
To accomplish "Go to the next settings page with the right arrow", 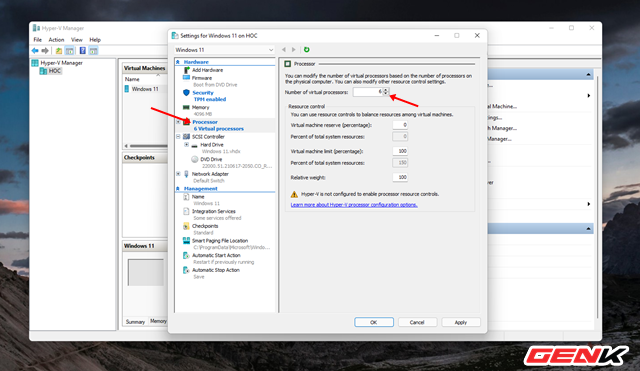I will (293, 49).
